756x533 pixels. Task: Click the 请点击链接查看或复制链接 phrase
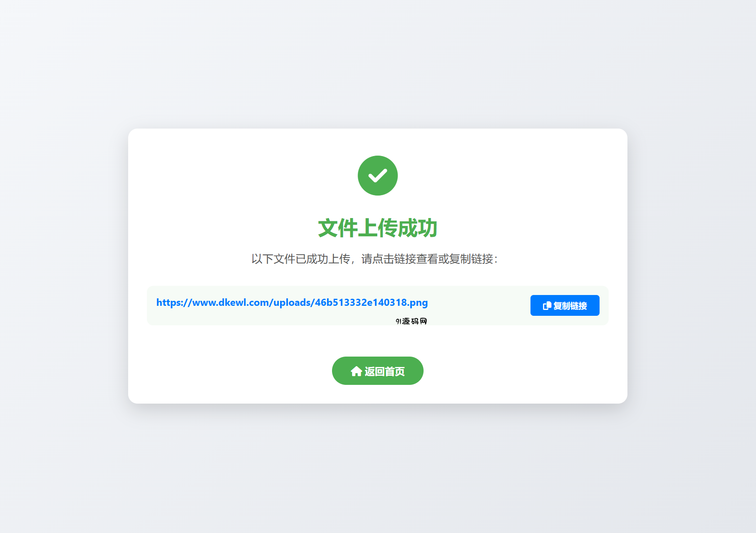427,259
